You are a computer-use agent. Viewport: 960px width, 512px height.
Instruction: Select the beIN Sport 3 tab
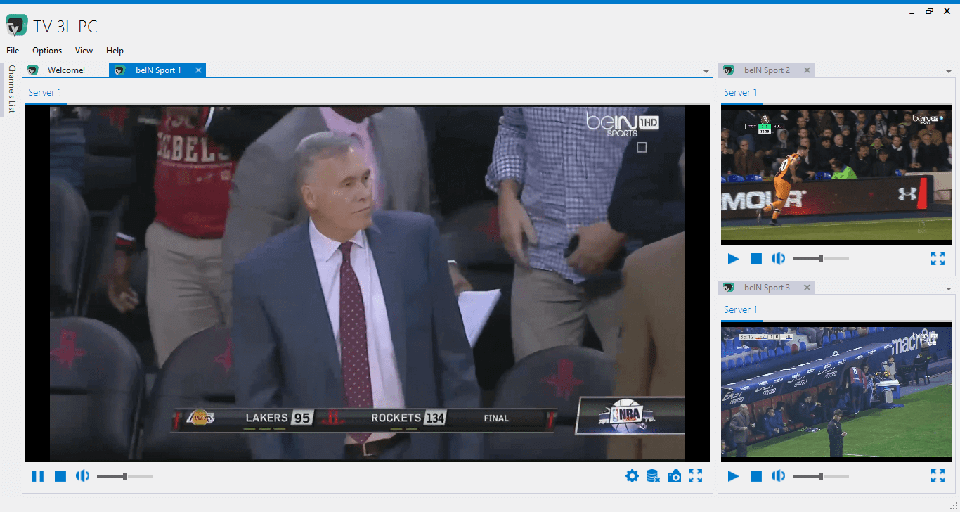(x=767, y=287)
